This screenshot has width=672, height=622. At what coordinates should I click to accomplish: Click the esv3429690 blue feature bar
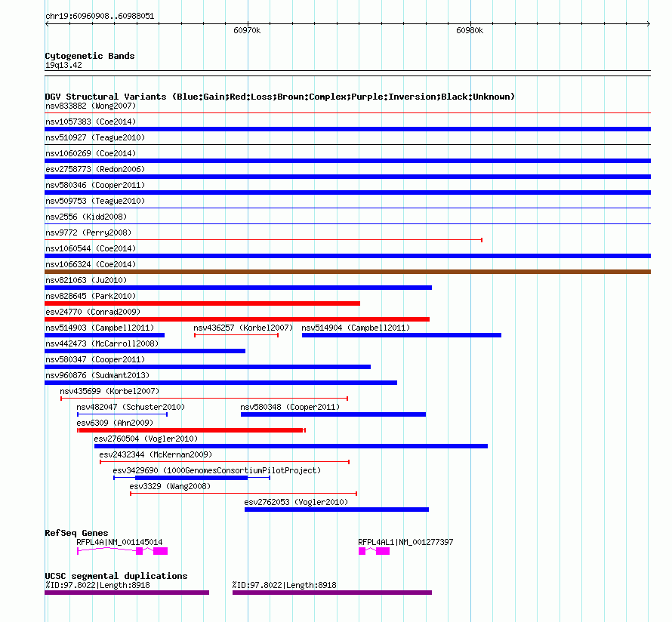point(192,478)
